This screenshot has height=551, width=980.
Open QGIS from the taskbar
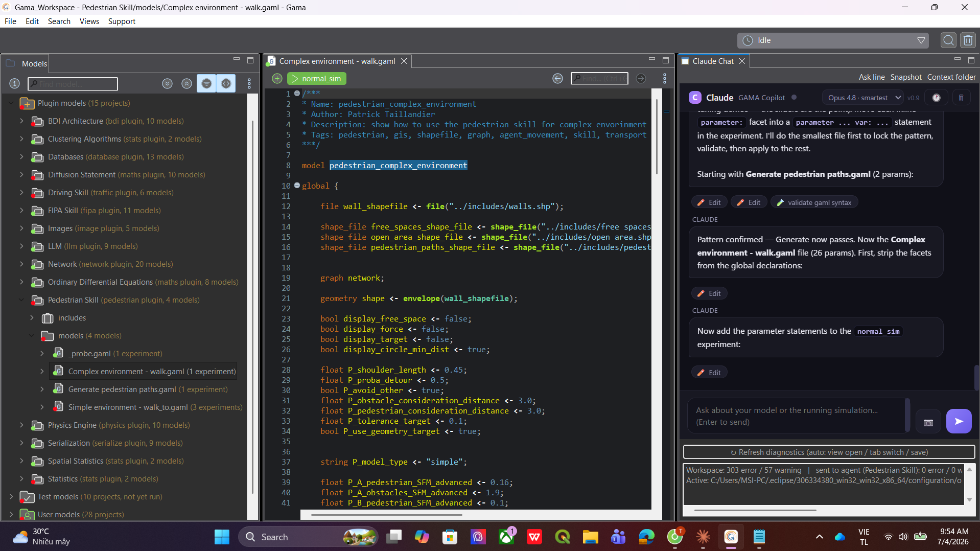point(562,537)
